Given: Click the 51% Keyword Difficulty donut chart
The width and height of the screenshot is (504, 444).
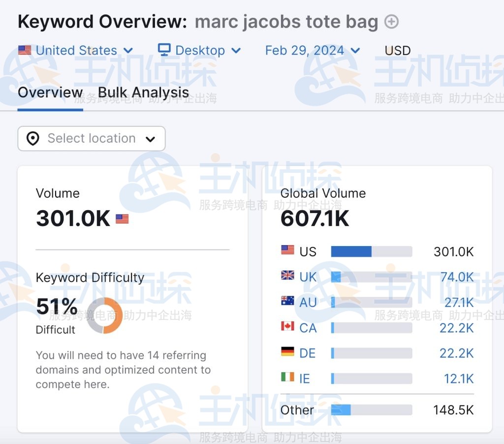Looking at the screenshot, I should [103, 315].
